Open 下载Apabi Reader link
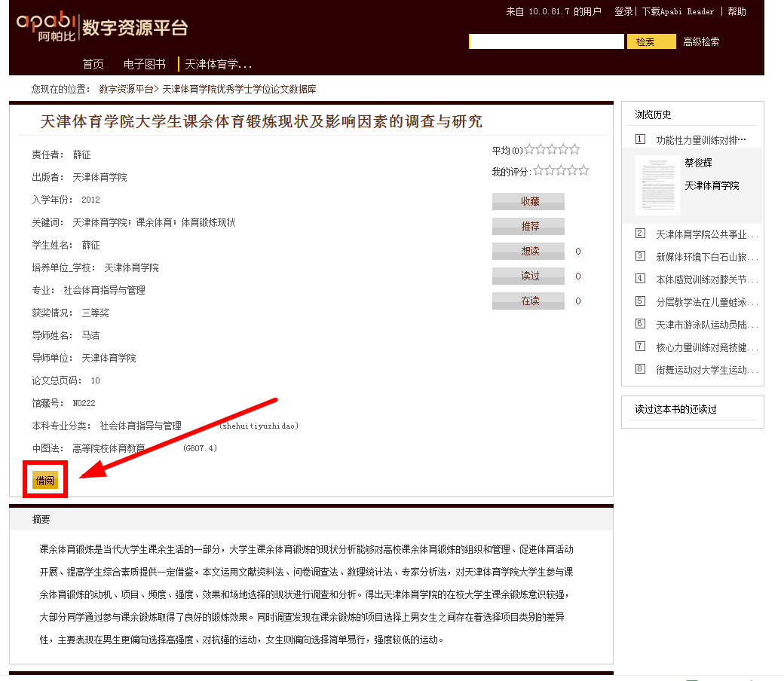Image resolution: width=784 pixels, height=681 pixels. (x=678, y=11)
